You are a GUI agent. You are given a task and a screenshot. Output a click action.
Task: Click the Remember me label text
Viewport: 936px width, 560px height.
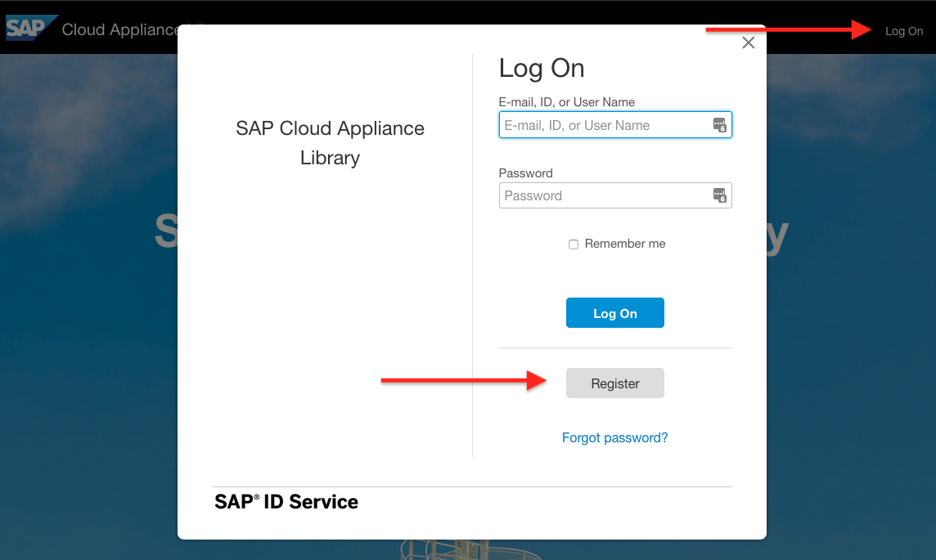pyautogui.click(x=625, y=244)
